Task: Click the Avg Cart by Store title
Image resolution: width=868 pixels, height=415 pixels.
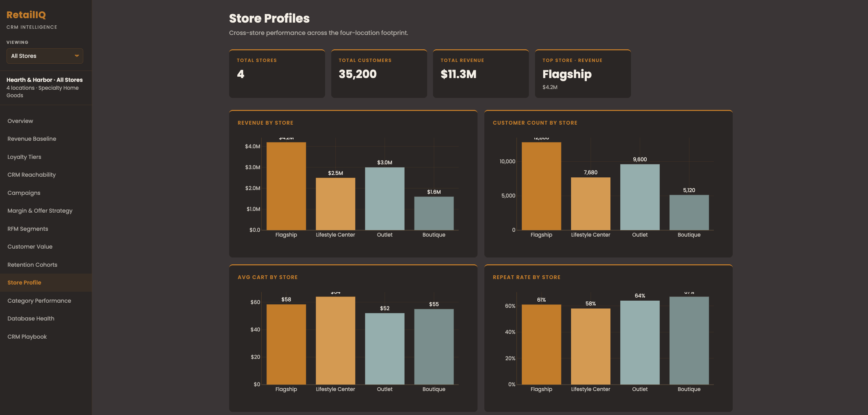Action: pos(268,277)
